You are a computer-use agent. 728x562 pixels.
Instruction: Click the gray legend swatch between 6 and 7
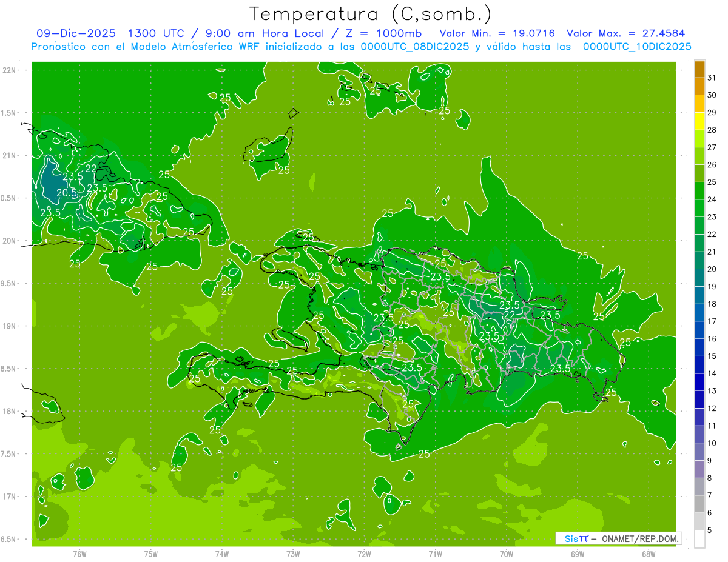pyautogui.click(x=699, y=504)
